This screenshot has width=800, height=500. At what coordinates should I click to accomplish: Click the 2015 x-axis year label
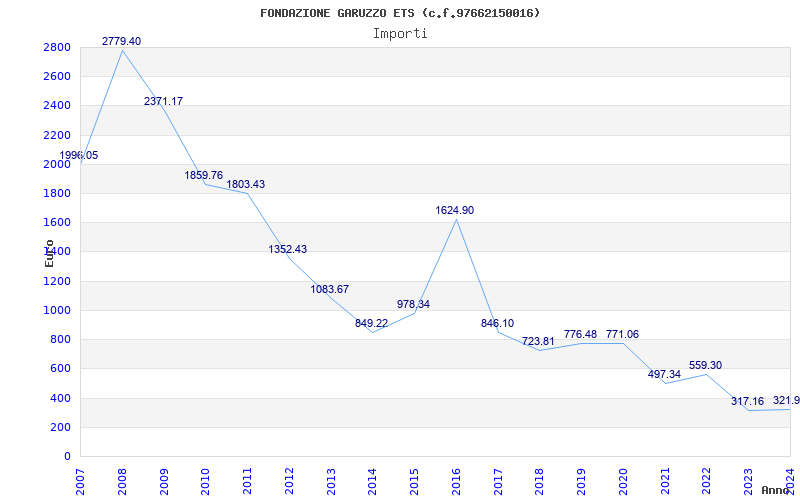(x=415, y=482)
